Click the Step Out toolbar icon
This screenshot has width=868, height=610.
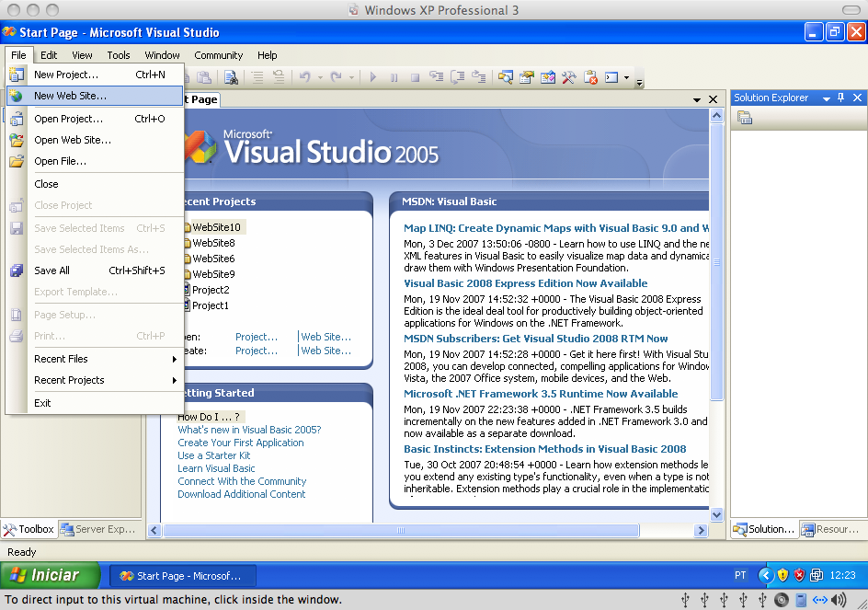pyautogui.click(x=478, y=77)
